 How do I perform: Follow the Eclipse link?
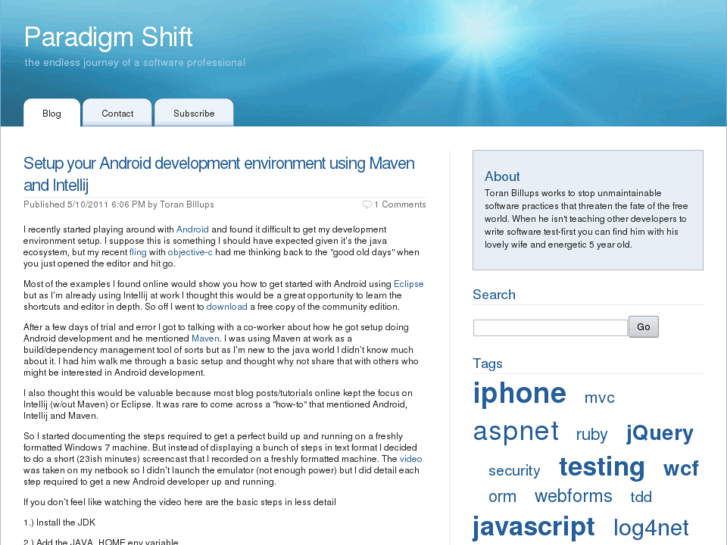(x=408, y=283)
